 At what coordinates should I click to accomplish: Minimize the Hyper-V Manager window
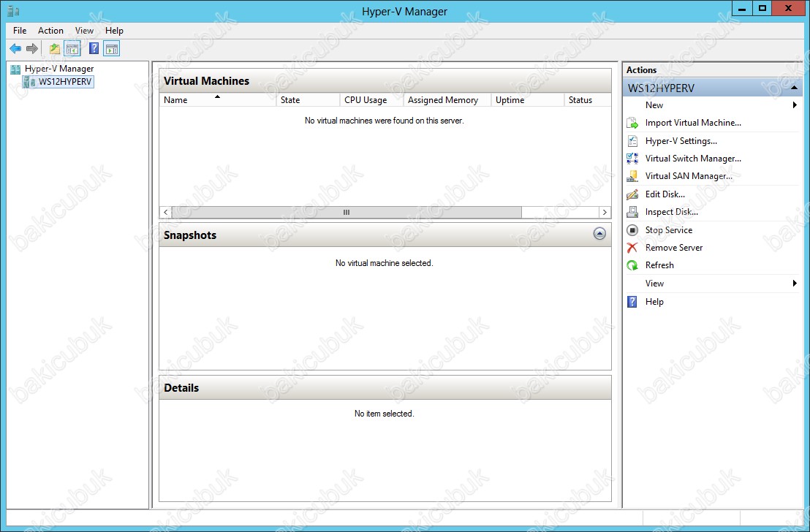pos(742,9)
